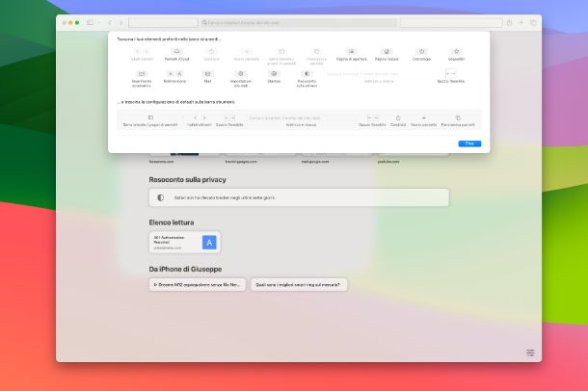
Task: Select the Mail item in the customize sheet
Action: pos(208,77)
